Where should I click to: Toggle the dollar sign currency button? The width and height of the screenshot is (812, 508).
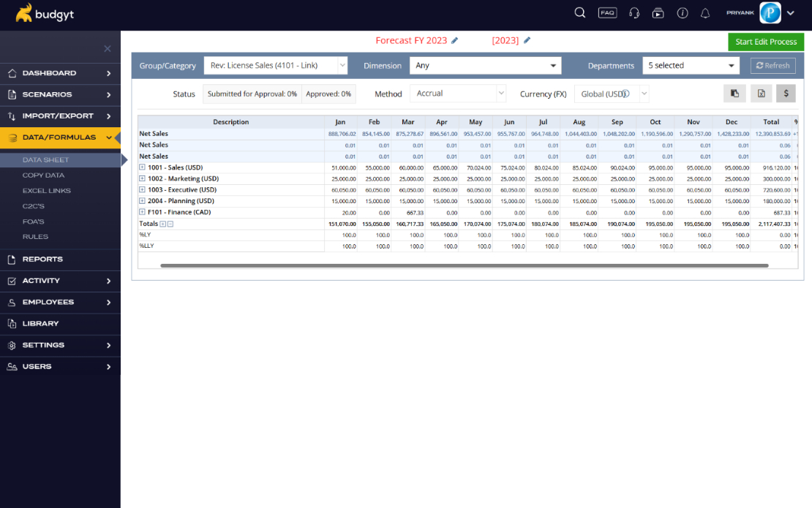click(x=786, y=94)
